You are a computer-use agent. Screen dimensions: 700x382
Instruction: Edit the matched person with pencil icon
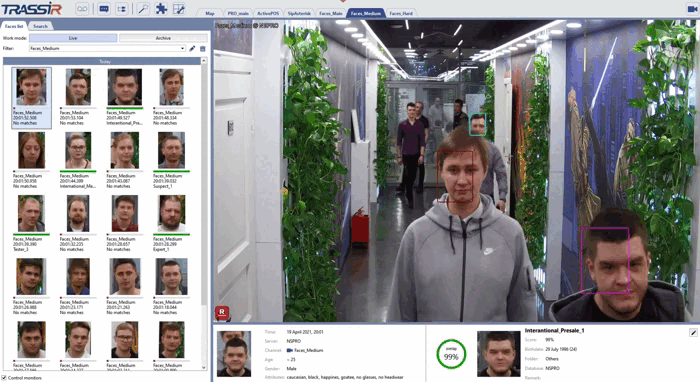pos(693,332)
